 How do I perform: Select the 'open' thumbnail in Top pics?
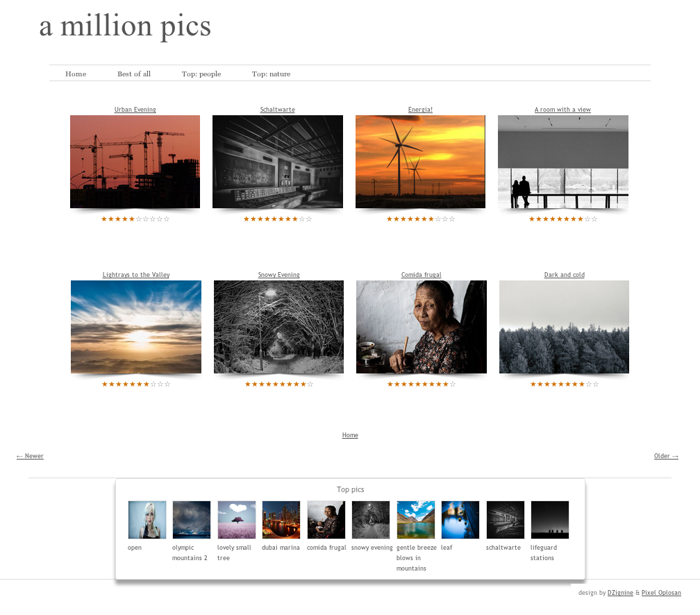[x=147, y=519]
